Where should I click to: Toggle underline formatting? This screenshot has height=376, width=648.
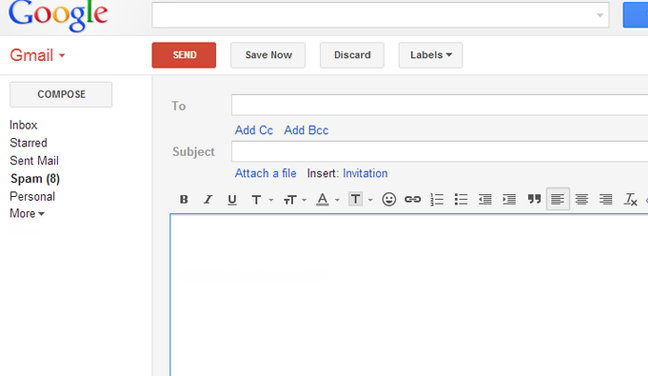point(232,199)
